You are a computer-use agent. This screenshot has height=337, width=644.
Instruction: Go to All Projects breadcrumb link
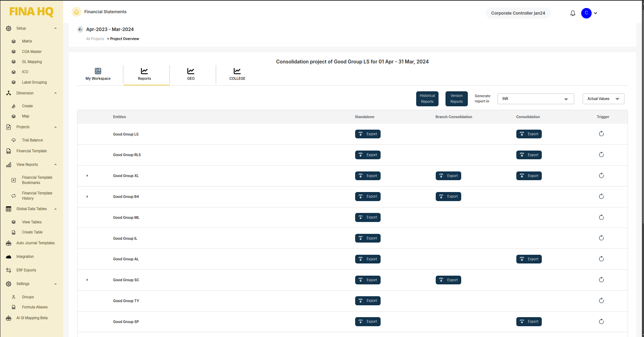tap(95, 39)
